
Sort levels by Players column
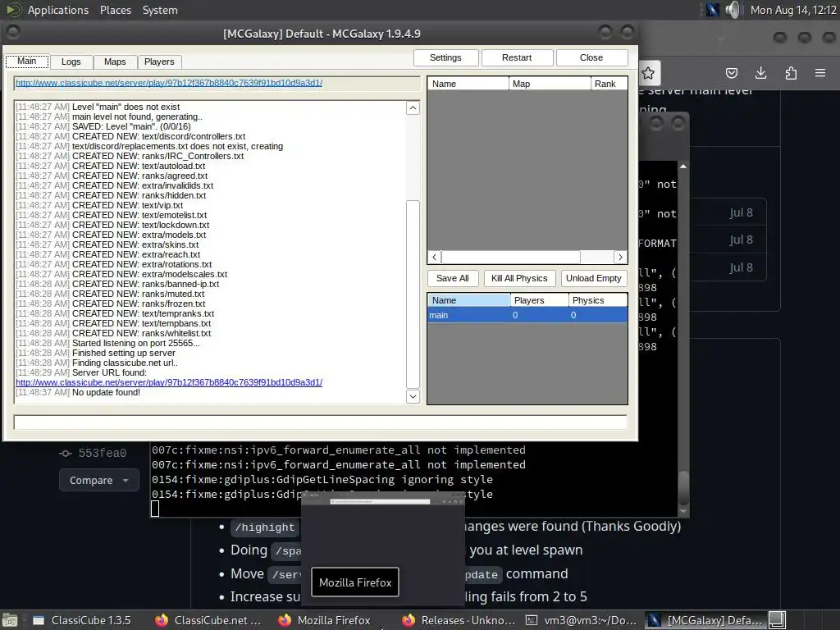[540, 300]
